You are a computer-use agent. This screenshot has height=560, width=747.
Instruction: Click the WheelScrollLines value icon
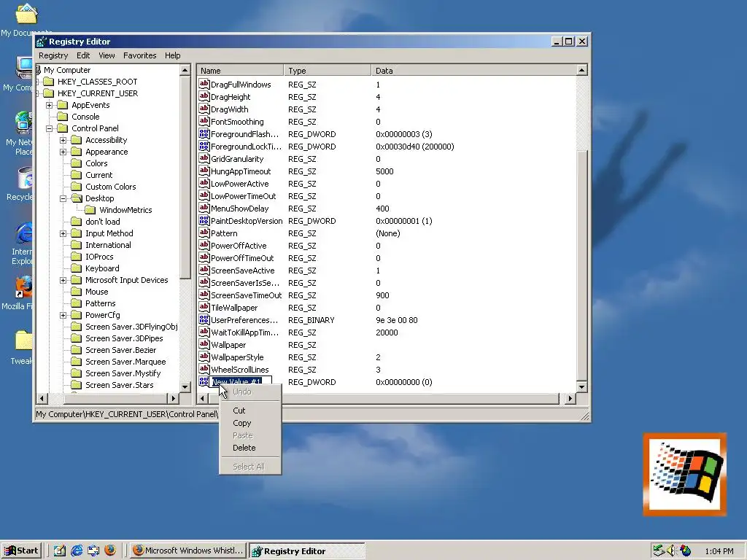point(204,369)
